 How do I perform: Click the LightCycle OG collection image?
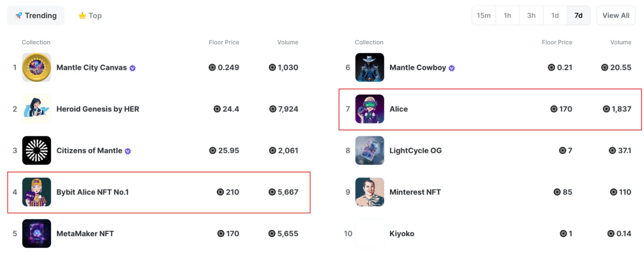click(x=369, y=150)
